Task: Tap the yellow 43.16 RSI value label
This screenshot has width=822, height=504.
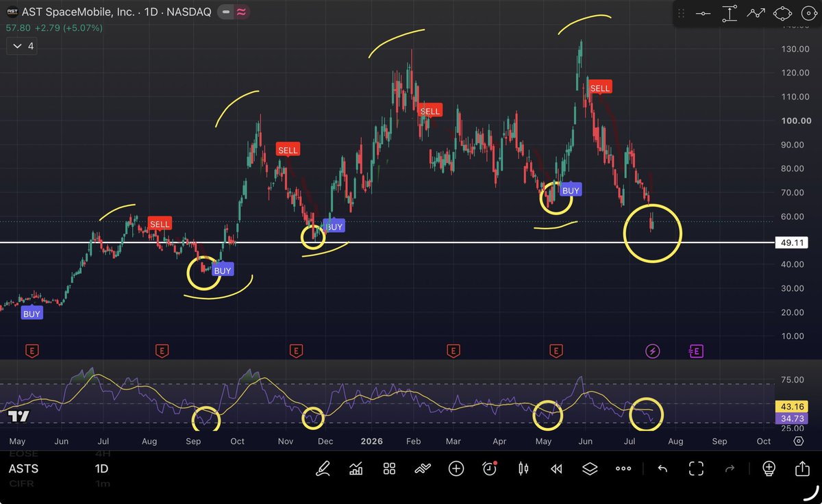Action: coord(791,407)
